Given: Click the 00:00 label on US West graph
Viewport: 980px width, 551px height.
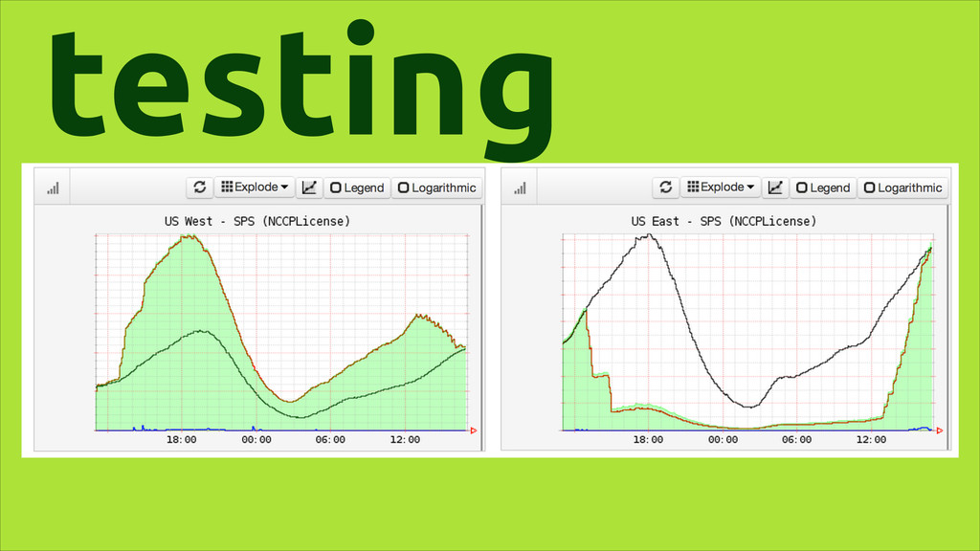Looking at the screenshot, I should pyautogui.click(x=256, y=440).
